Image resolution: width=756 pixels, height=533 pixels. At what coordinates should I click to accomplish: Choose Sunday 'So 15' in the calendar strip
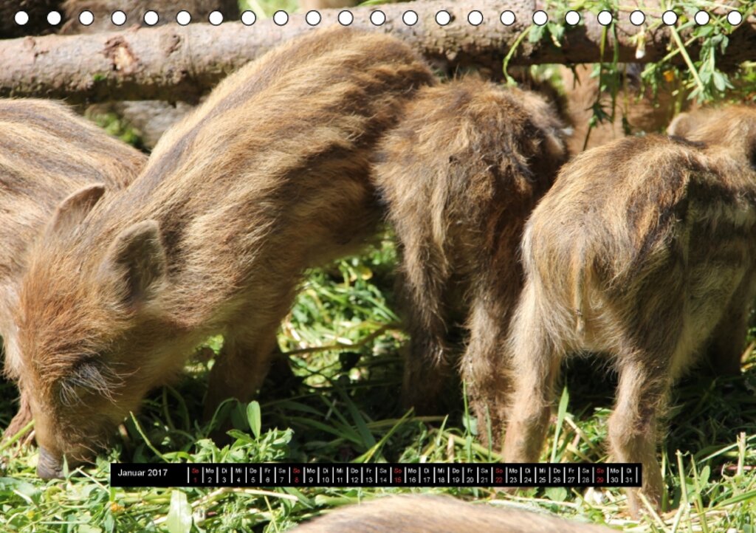398,475
